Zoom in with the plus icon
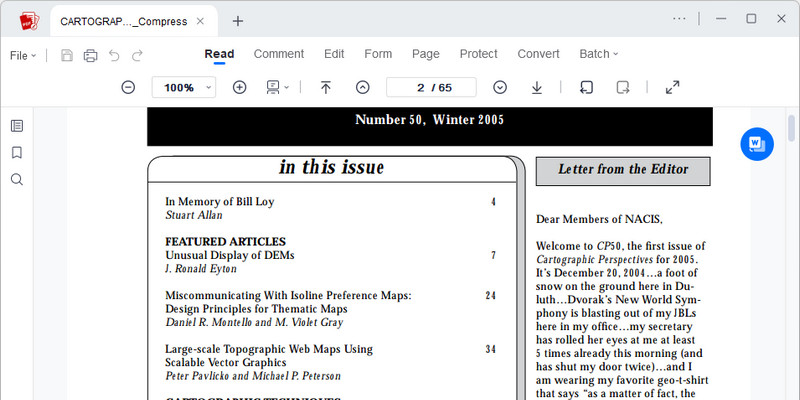This screenshot has width=800, height=400. (239, 87)
